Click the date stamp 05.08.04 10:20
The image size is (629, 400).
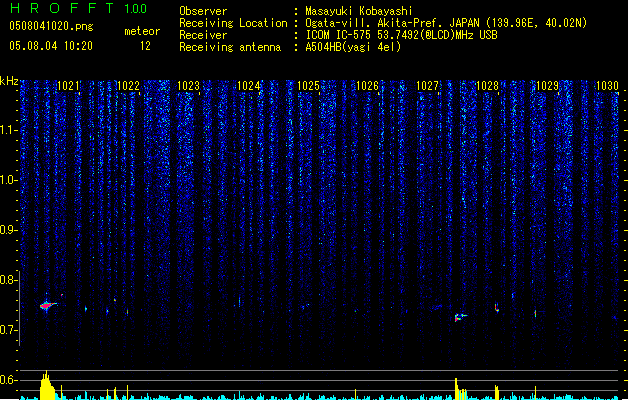click(51, 46)
